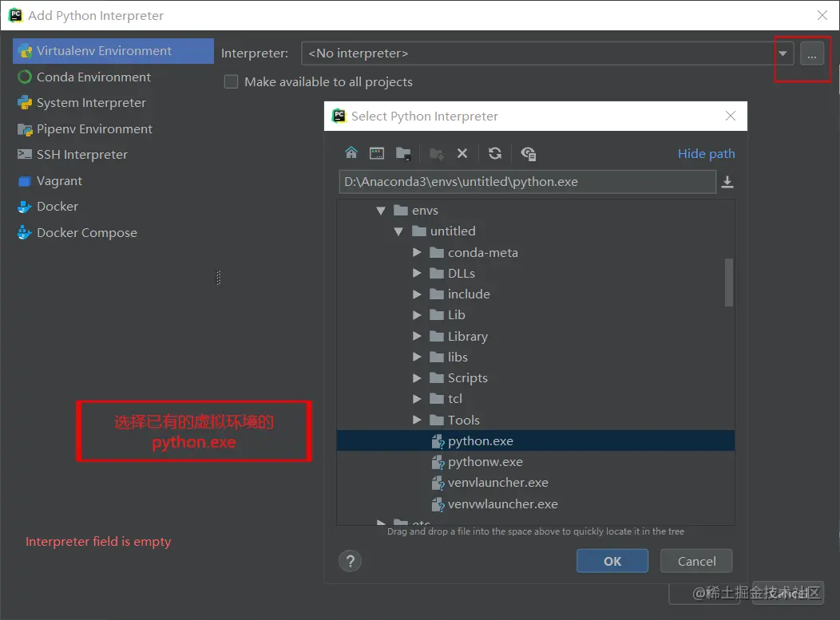The width and height of the screenshot is (840, 620).
Task: Click the Vagrant icon
Action: coord(25,181)
